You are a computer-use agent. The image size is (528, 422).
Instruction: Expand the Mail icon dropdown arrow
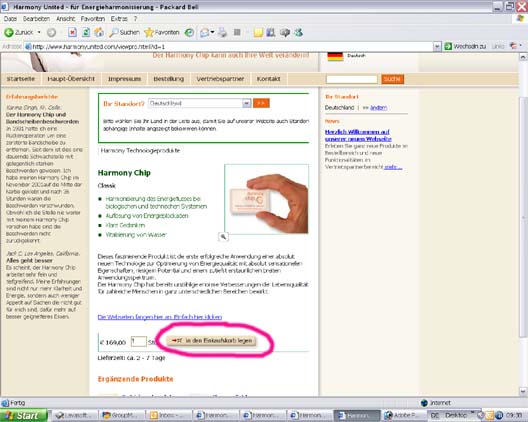[x=212, y=32]
